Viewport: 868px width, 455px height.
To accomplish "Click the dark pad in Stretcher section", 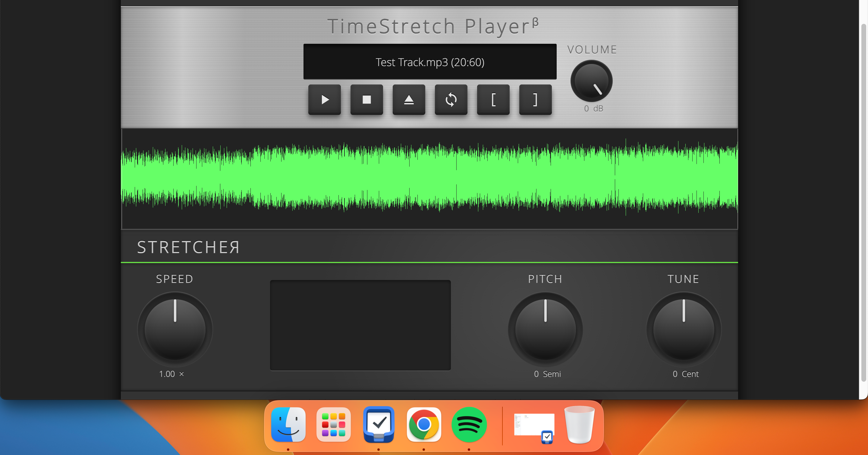I will click(360, 325).
